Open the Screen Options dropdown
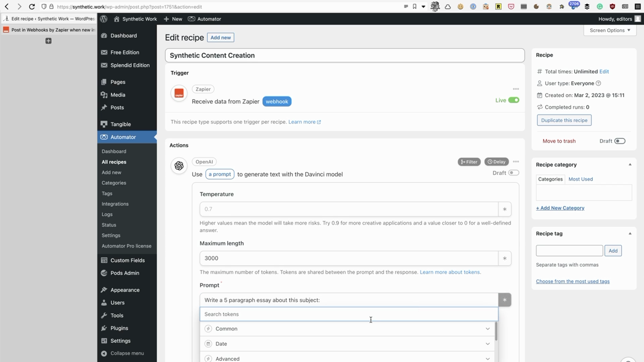Image resolution: width=644 pixels, height=362 pixels. [610, 30]
